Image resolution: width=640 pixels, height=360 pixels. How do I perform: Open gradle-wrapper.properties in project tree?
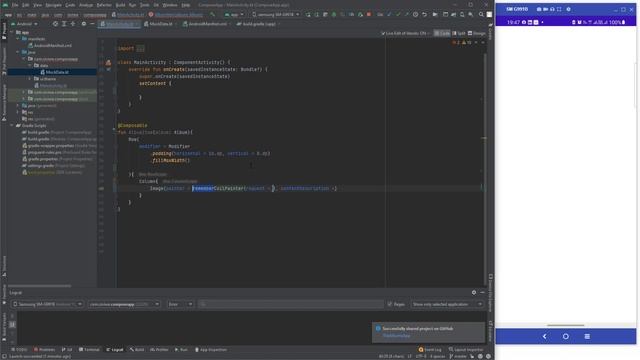click(51, 146)
